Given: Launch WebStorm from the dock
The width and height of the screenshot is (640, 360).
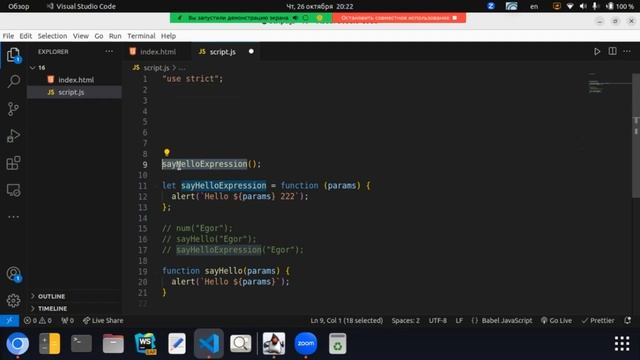Looking at the screenshot, I should tap(145, 344).
